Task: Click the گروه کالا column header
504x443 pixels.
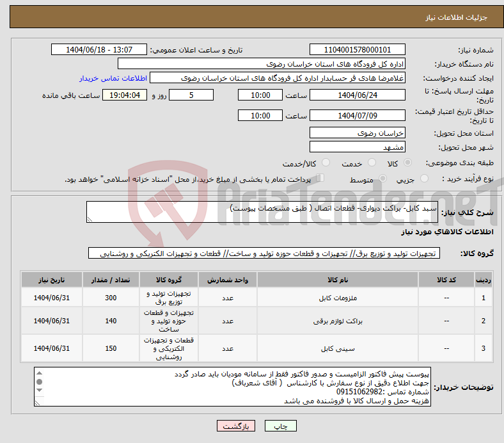Action: coord(169,280)
